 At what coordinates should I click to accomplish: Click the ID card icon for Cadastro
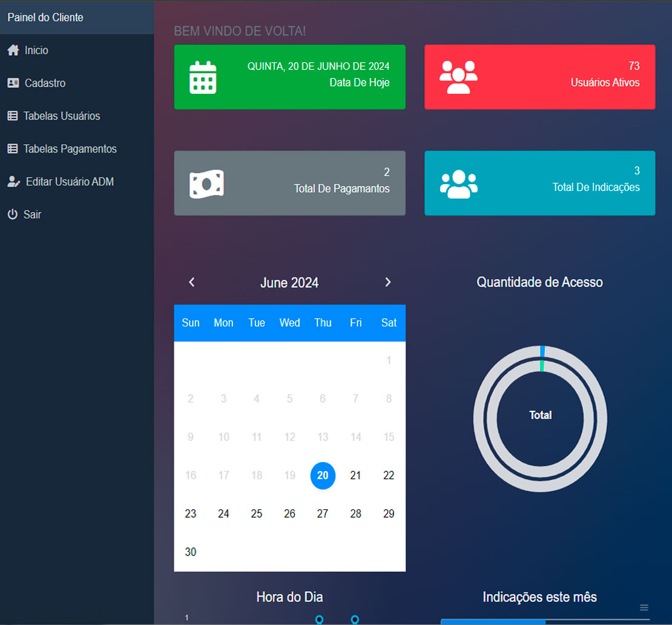pos(13,83)
